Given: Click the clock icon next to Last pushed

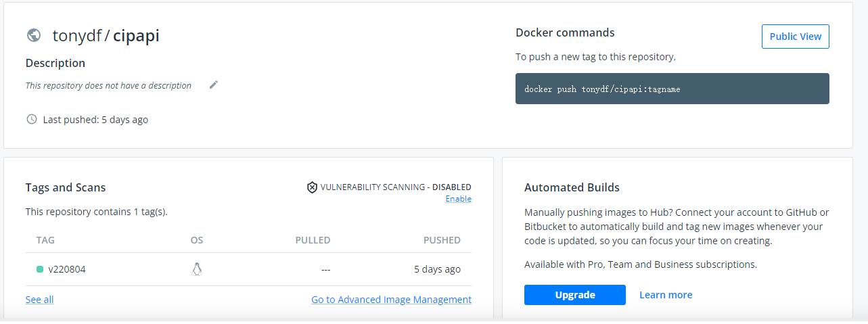Looking at the screenshot, I should click(31, 119).
